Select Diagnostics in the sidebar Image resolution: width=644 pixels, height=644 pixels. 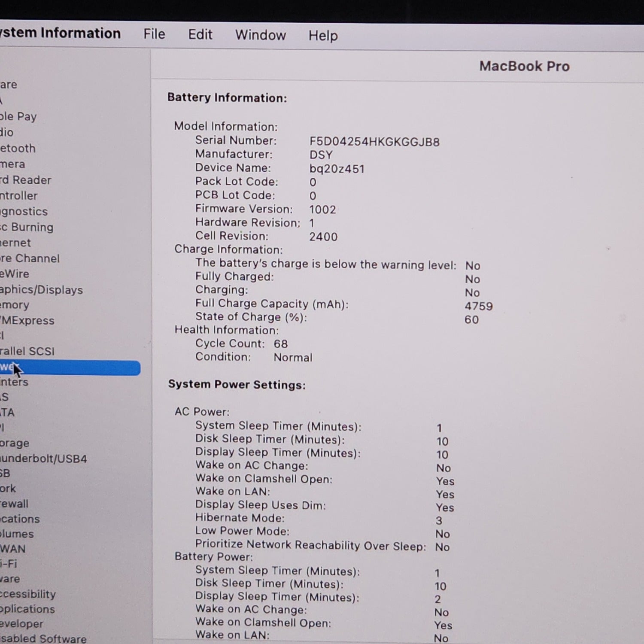coord(24,212)
